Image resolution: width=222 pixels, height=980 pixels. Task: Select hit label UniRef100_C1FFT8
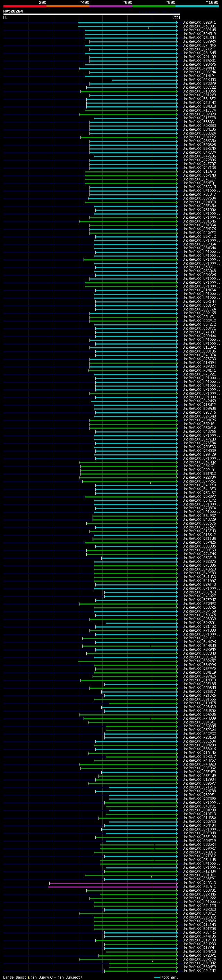tap(199, 118)
